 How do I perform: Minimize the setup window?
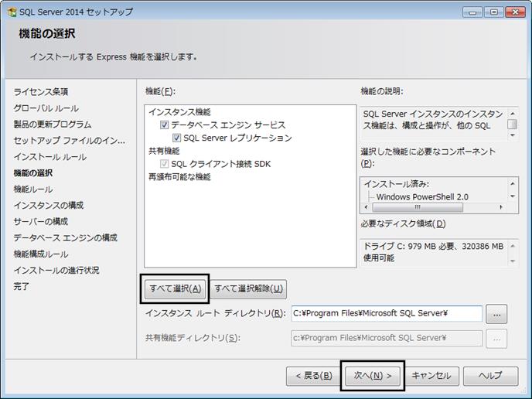(x=472, y=12)
